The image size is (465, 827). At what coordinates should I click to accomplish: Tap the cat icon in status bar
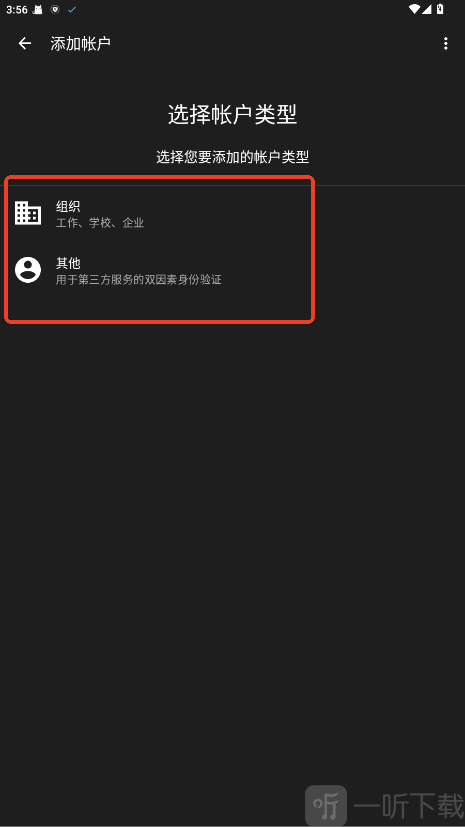pyautogui.click(x=37, y=9)
